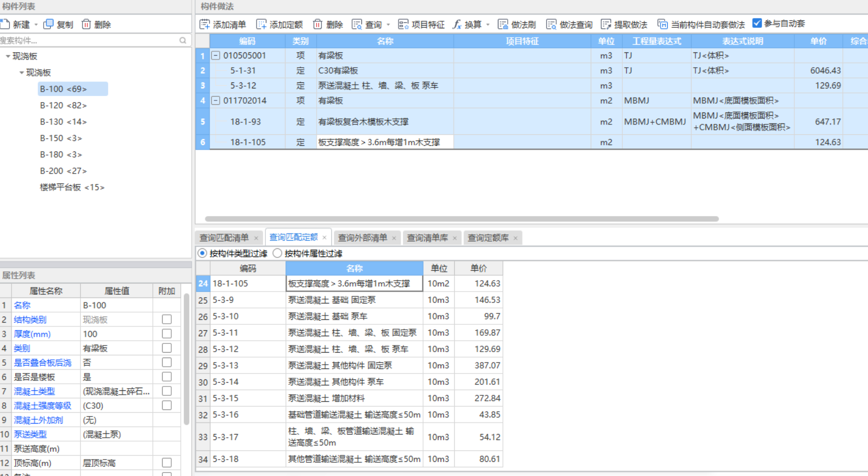This screenshot has width=868, height=476.
Task: Select 楼梯平台板 <15> component
Action: (72, 187)
